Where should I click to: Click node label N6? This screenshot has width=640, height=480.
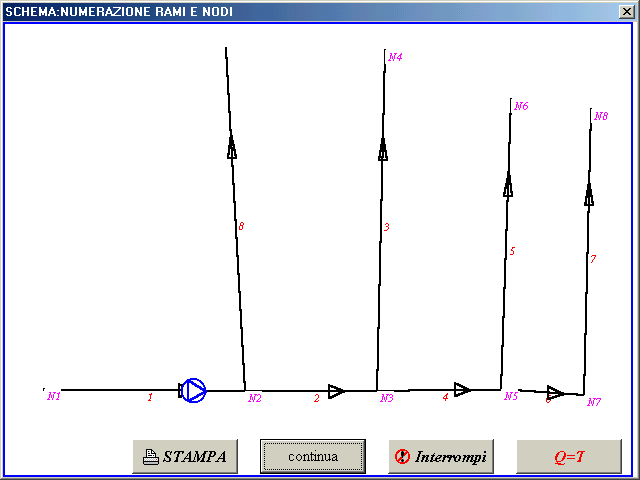521,106
